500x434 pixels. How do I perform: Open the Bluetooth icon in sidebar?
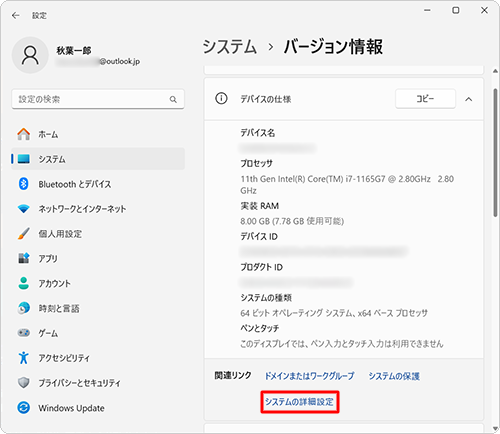(x=24, y=184)
